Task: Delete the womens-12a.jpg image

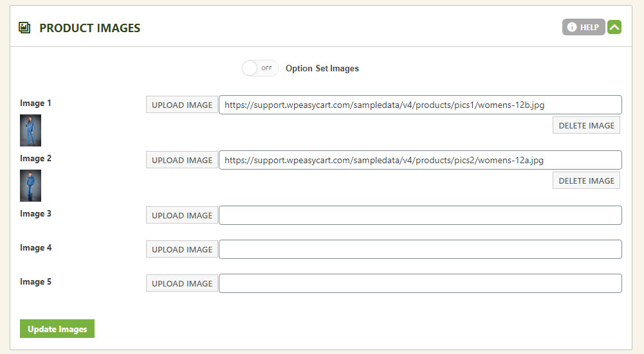Action: coord(586,181)
